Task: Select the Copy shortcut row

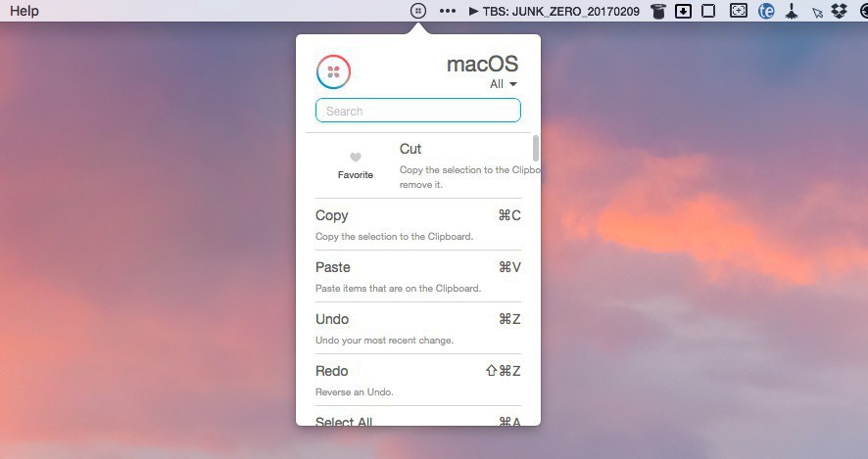Action: pyautogui.click(x=418, y=224)
